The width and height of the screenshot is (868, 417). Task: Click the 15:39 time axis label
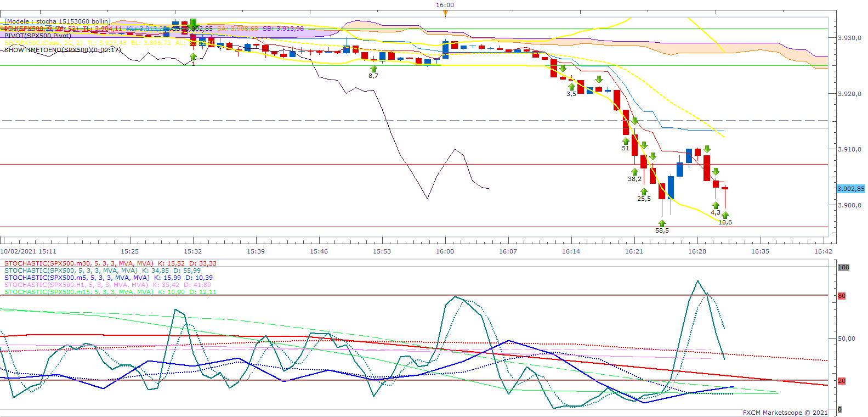[256, 251]
